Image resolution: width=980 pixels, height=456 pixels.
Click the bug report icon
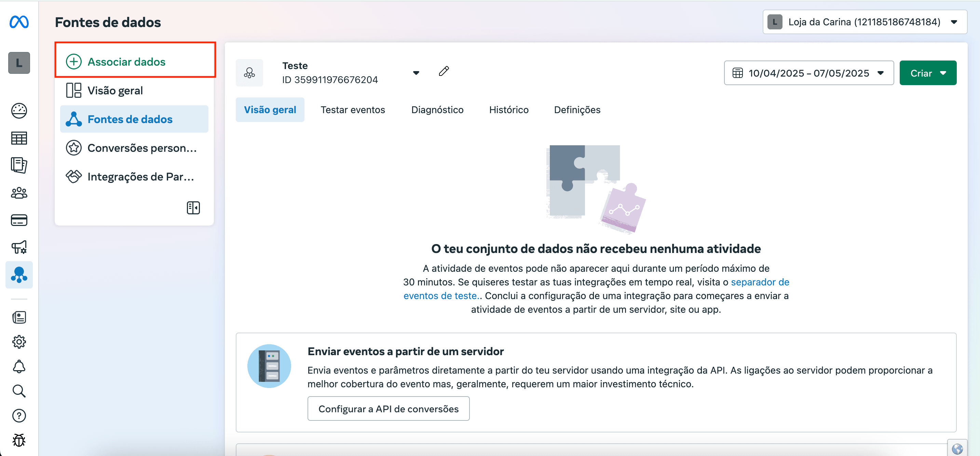pyautogui.click(x=19, y=440)
